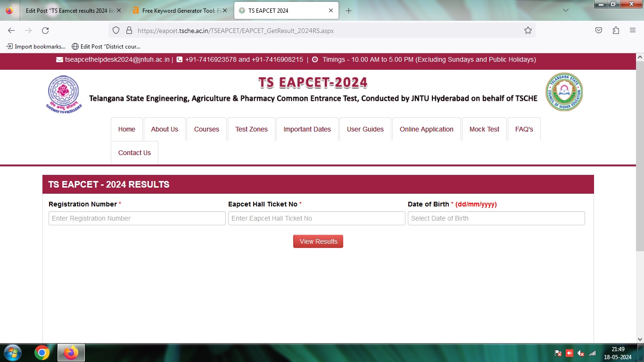This screenshot has width=644, height=362.
Task: Click the Firefox View icon in the tab bar
Action: click(x=9, y=10)
